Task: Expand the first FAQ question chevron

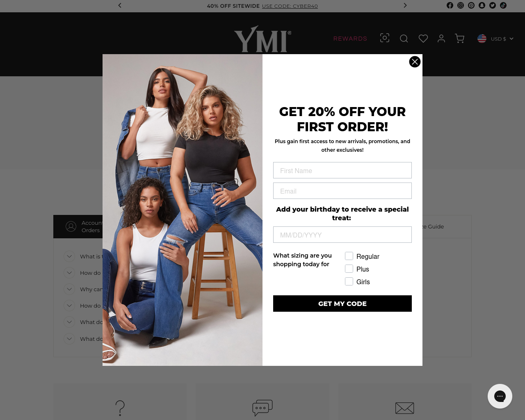Action: pos(69,256)
